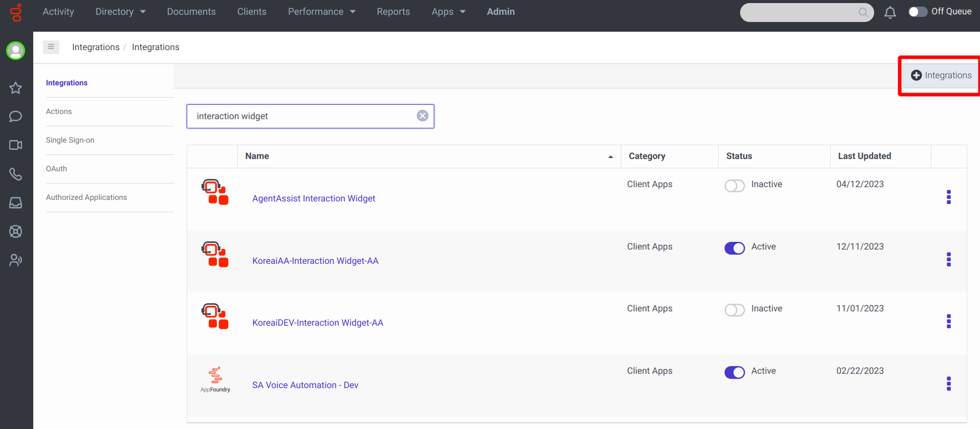Image resolution: width=980 pixels, height=429 pixels.
Task: Activate the AgentAssist Interaction Widget toggle
Action: [x=734, y=186]
